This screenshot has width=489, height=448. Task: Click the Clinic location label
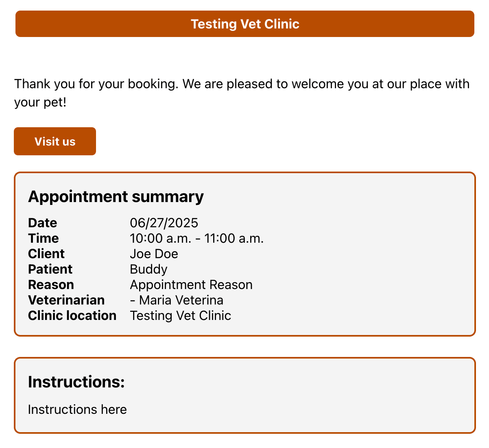coord(72,315)
